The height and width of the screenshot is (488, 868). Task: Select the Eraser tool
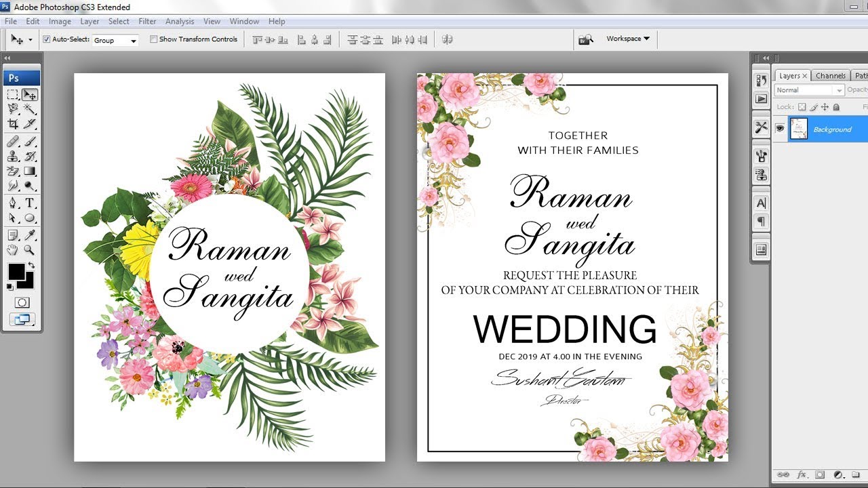[13, 171]
